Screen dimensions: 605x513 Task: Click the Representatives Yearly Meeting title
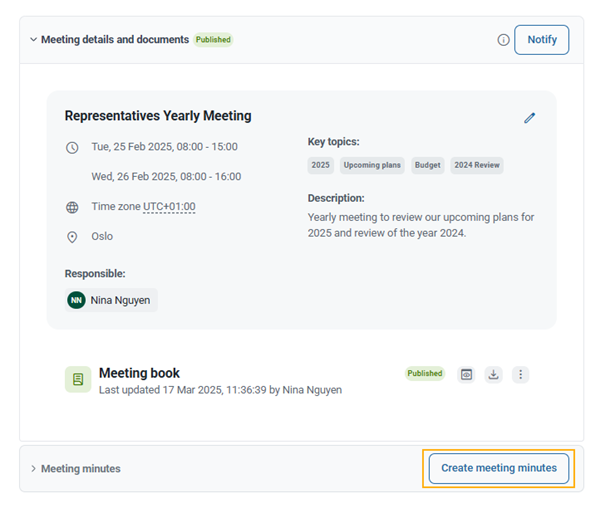[x=158, y=116]
